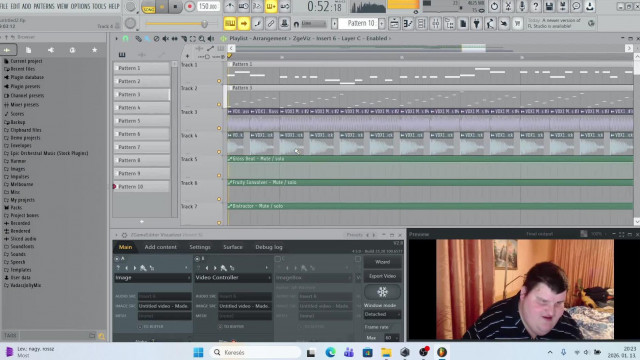Open Window mode dropdown Detached

[382, 314]
